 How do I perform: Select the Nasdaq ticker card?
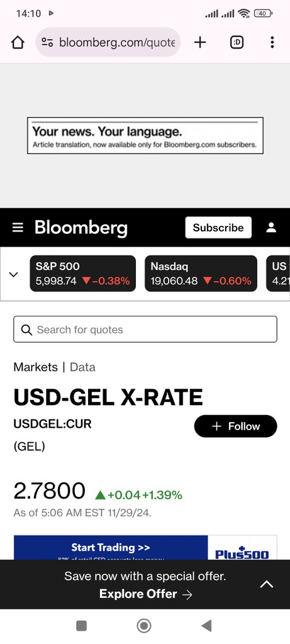(x=201, y=274)
